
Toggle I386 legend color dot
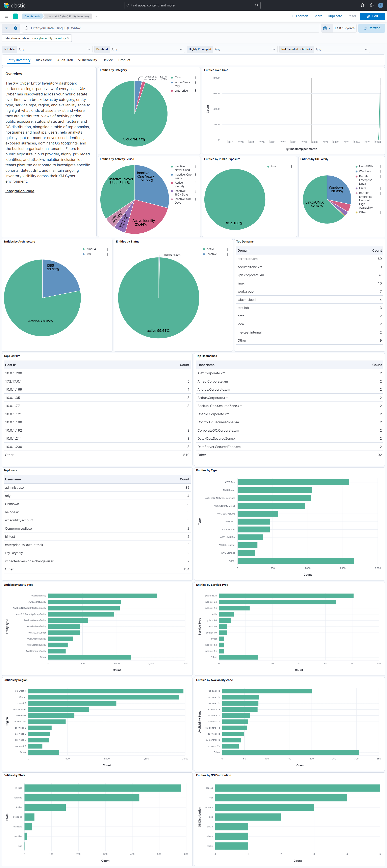pos(83,254)
